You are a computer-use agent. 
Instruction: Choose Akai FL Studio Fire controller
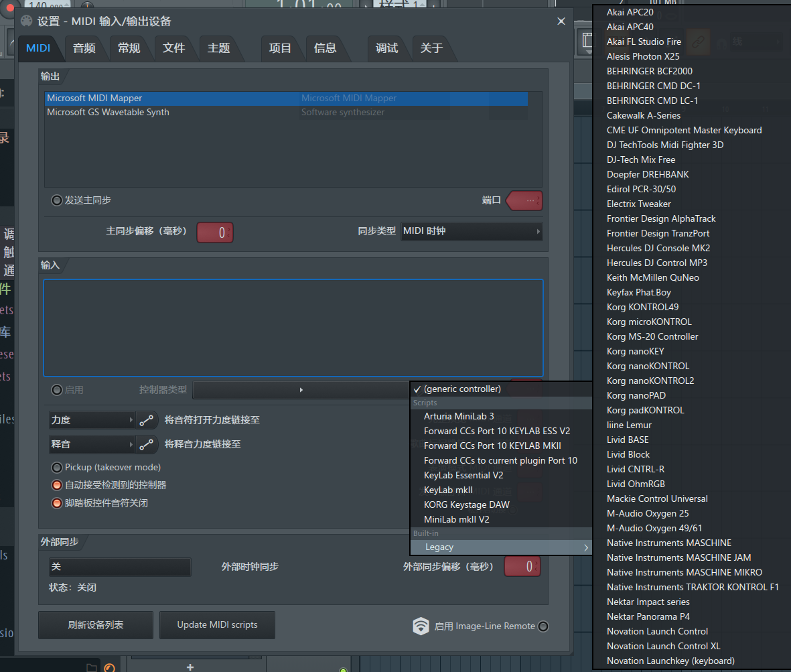(x=692, y=42)
